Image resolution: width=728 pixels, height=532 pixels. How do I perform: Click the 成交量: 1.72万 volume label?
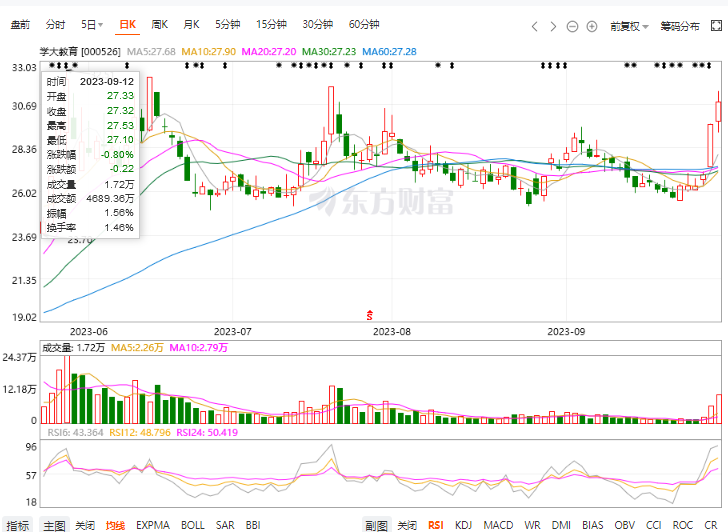[73, 348]
